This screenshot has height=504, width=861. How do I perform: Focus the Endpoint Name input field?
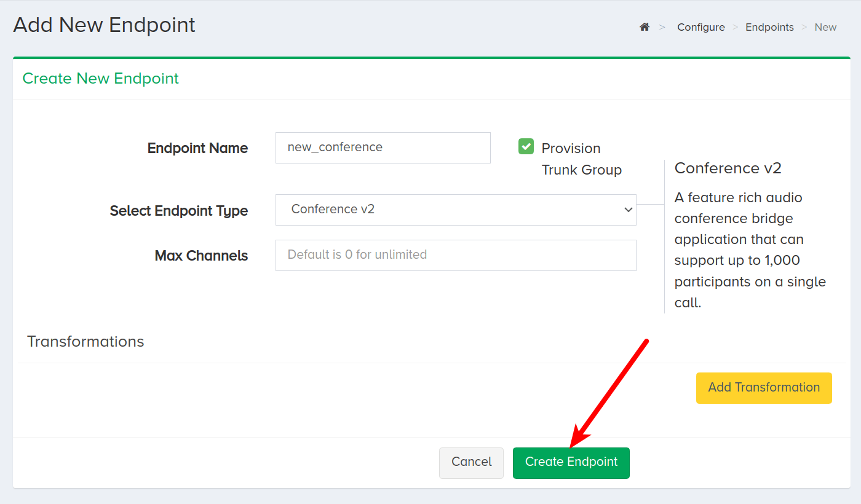pyautogui.click(x=383, y=148)
